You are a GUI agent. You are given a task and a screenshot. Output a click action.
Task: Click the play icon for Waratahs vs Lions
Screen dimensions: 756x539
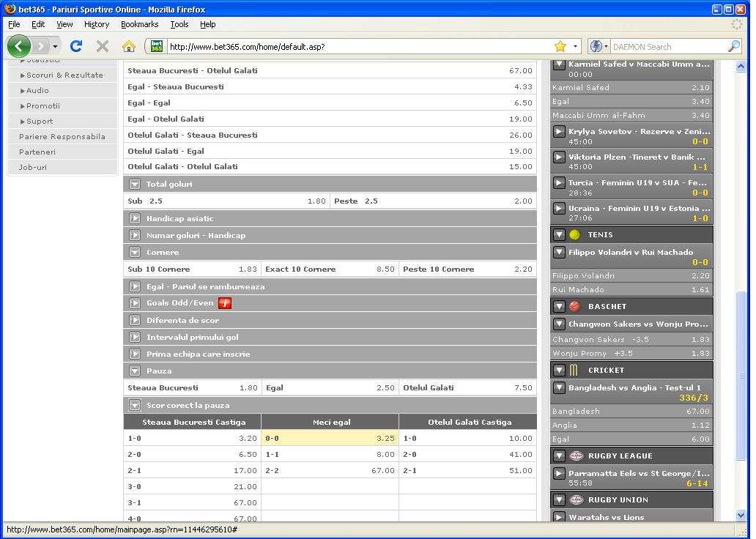pos(559,517)
